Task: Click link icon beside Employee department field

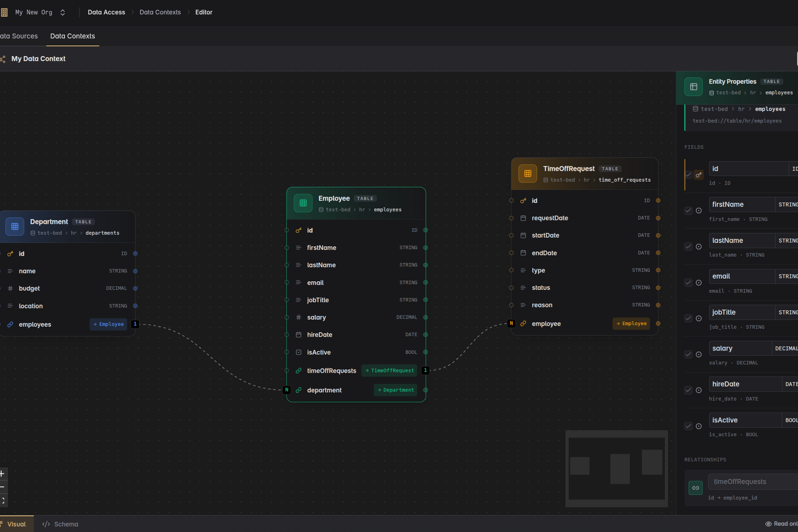Action: point(298,390)
